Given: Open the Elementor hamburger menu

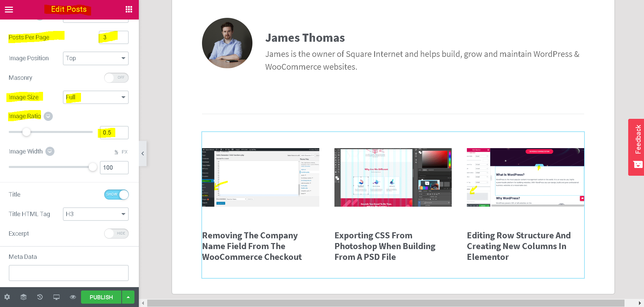Looking at the screenshot, I should pos(9,9).
